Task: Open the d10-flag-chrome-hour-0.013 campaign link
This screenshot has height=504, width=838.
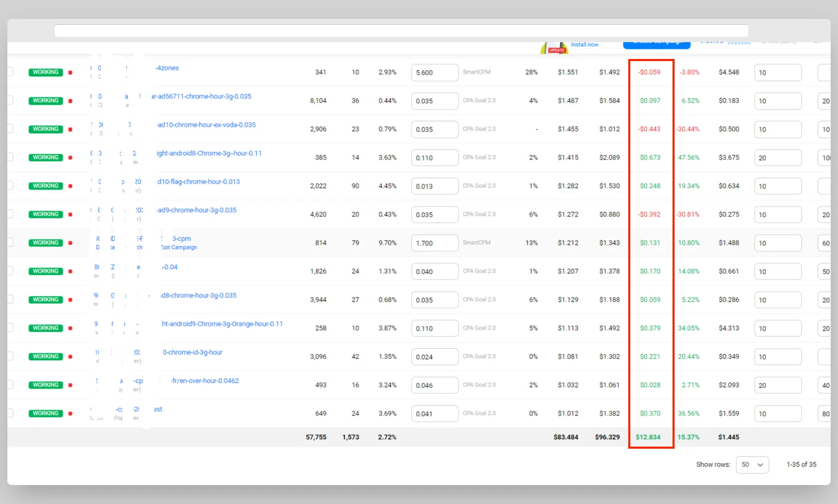Action: coord(199,182)
